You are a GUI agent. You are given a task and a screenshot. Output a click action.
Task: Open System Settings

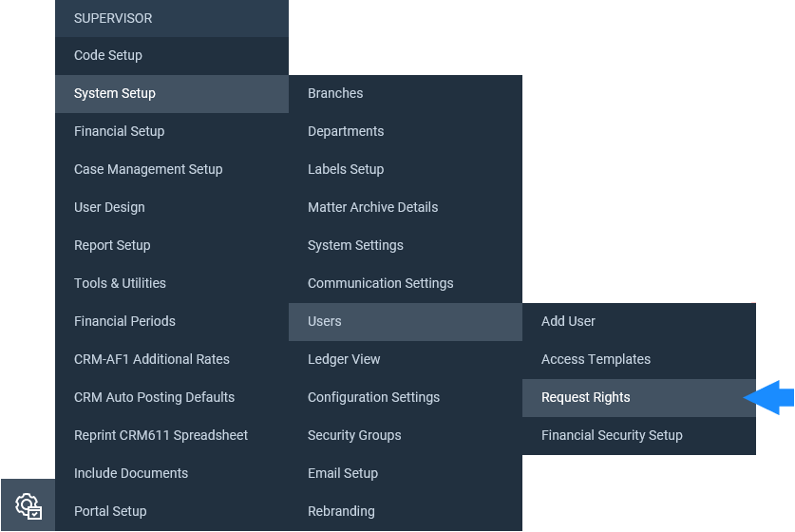click(406, 246)
